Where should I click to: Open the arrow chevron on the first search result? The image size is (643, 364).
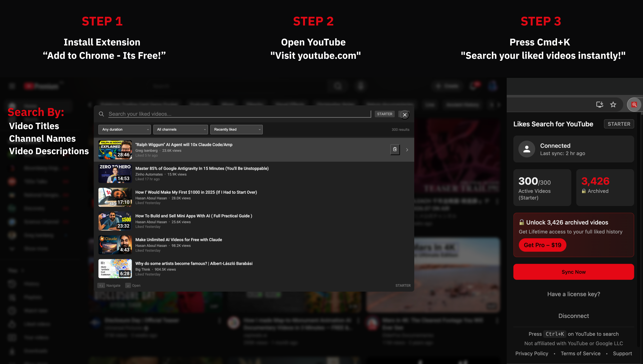[x=407, y=150]
